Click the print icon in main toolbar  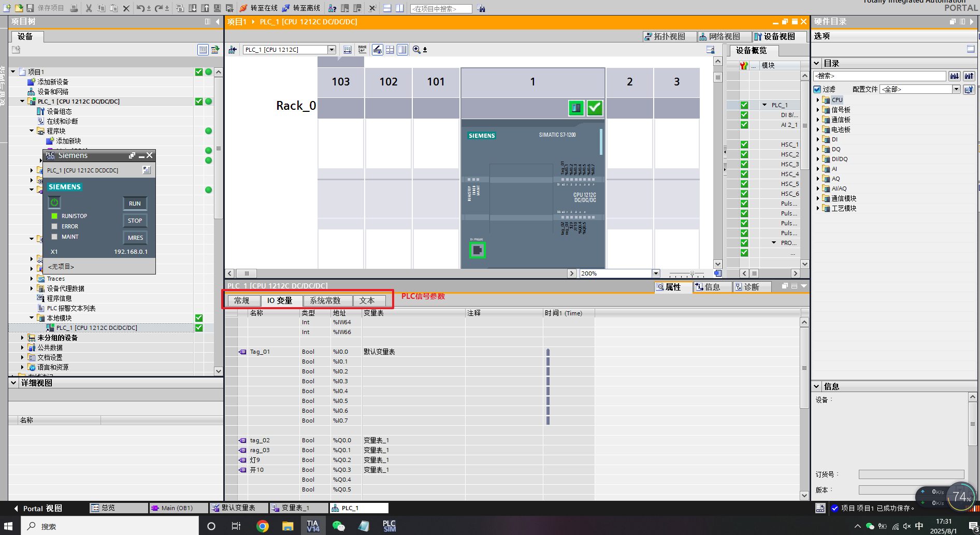click(74, 8)
